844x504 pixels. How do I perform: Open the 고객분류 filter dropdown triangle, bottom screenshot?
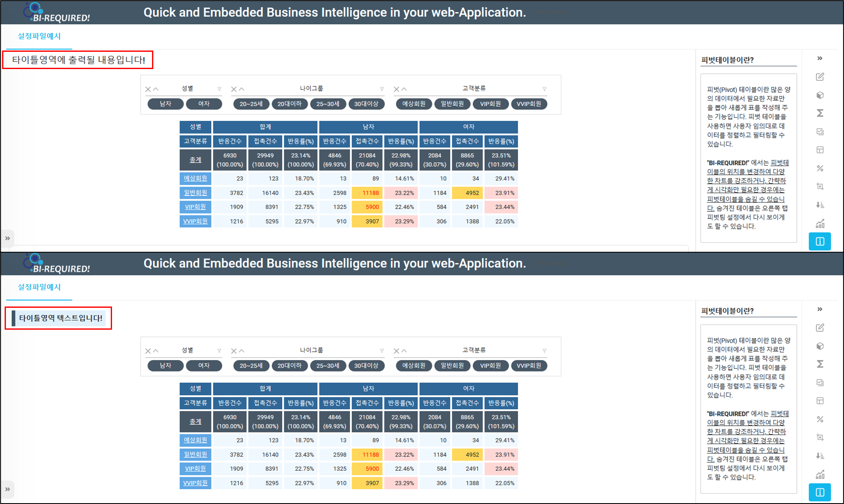[x=545, y=351]
